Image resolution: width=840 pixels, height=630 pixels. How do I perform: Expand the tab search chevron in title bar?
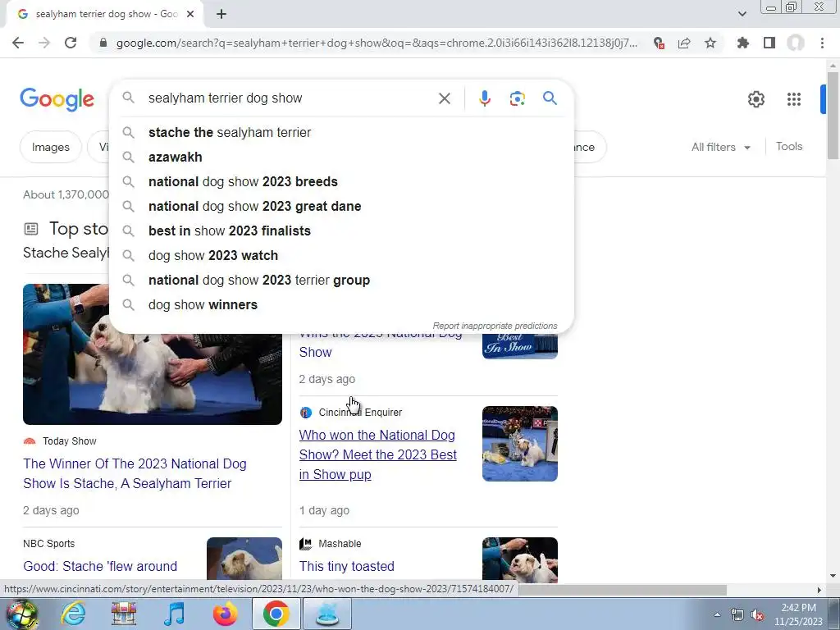pyautogui.click(x=742, y=15)
